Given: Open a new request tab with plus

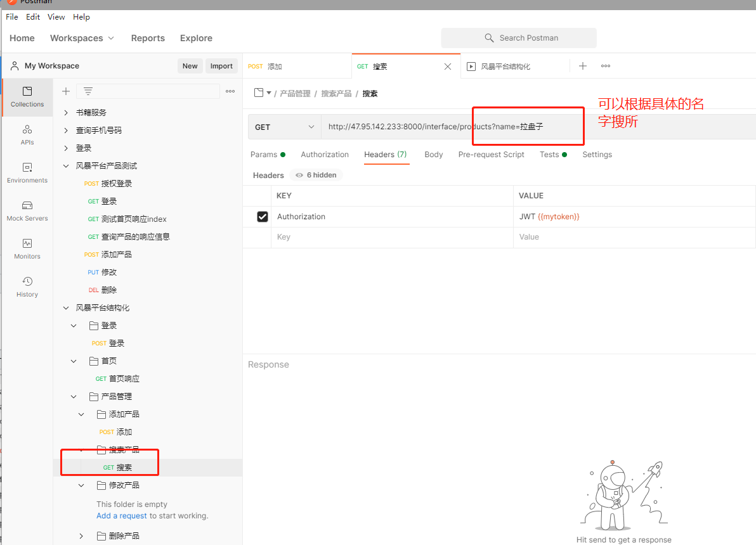Looking at the screenshot, I should click(x=582, y=66).
